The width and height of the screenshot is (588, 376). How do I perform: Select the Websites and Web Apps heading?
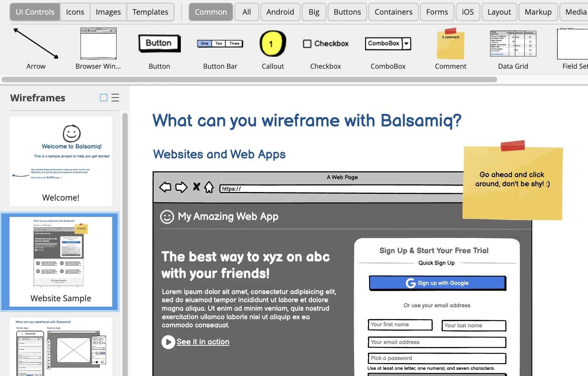[219, 154]
